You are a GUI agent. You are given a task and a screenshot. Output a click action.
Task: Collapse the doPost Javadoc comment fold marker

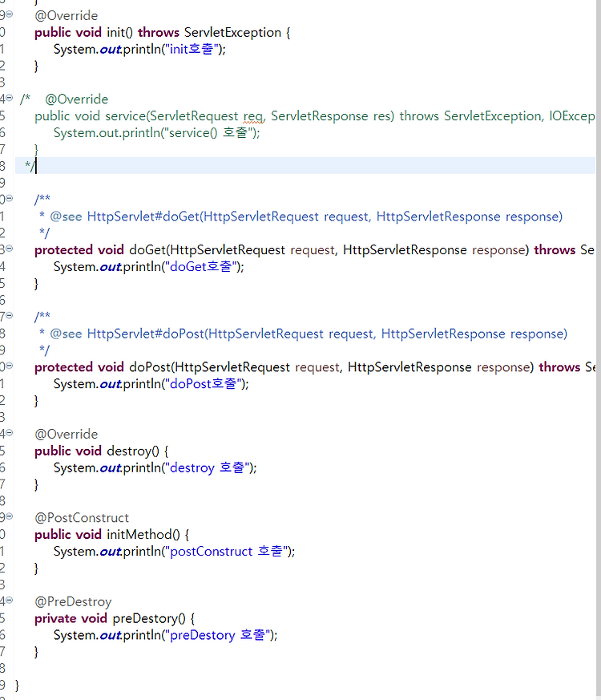pyautogui.click(x=10, y=316)
